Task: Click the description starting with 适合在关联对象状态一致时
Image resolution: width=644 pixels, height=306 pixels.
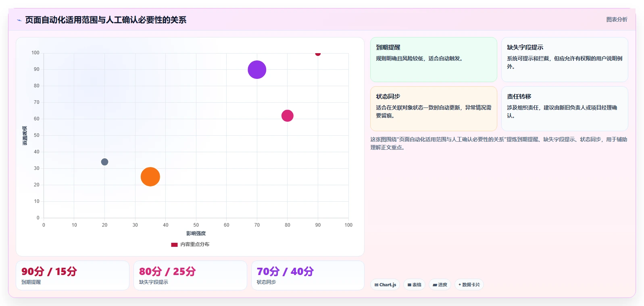Action: coord(434,112)
